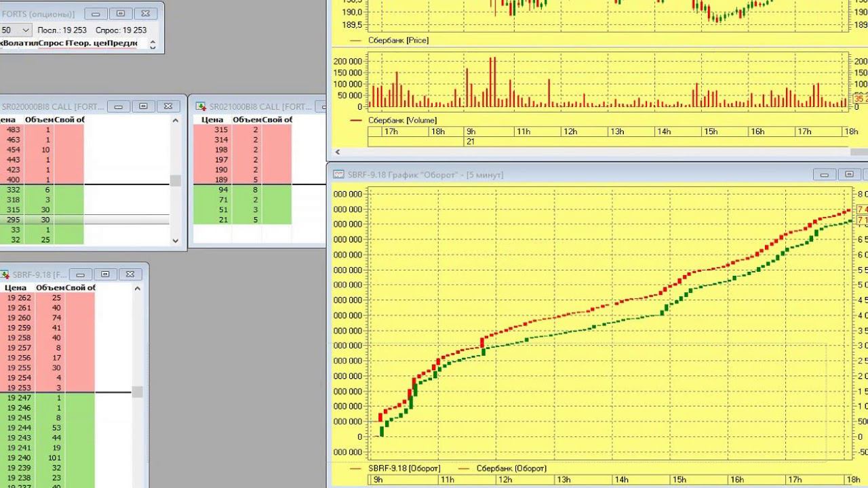Click the 15h label on the Оборот chart axis
The image size is (868, 488).
pos(679,480)
